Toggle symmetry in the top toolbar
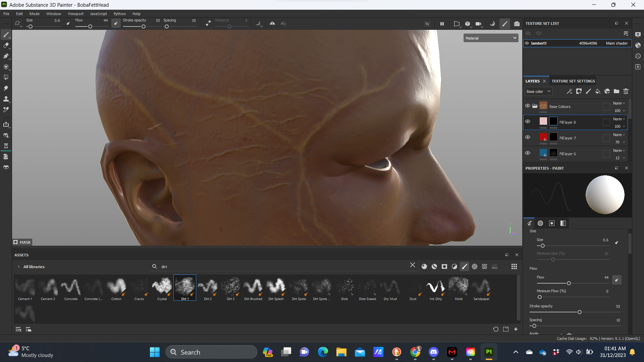The width and height of the screenshot is (644, 362). [x=272, y=23]
